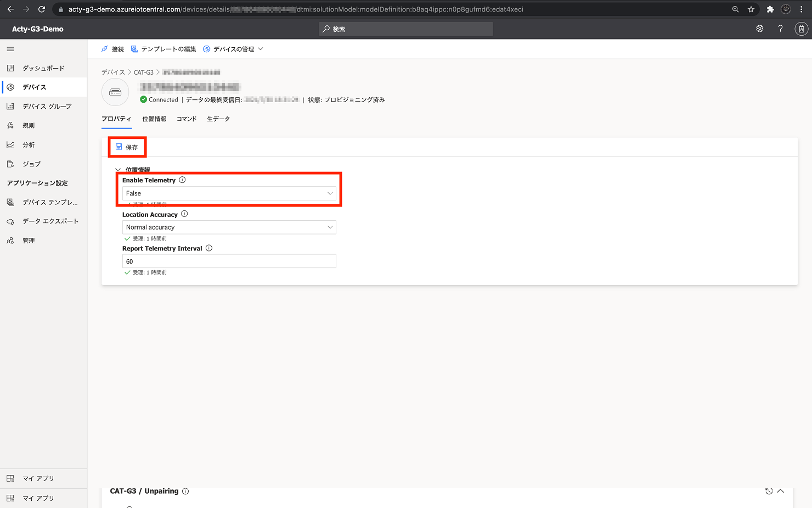Show info for Report Telemetry Interval
Viewport: 812px width, 508px height.
[209, 248]
